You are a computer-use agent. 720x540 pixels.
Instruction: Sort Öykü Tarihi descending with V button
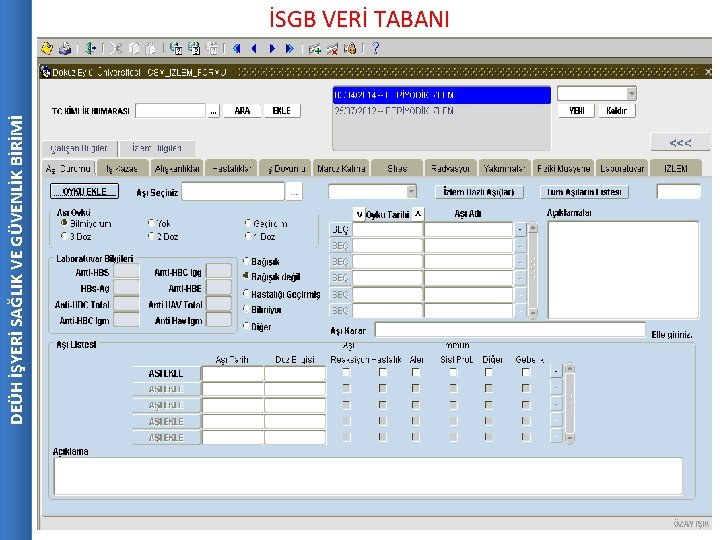(359, 214)
